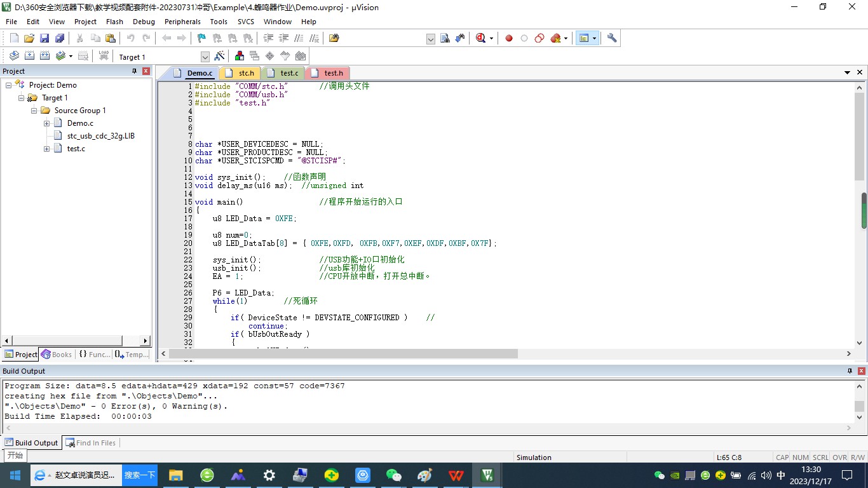Open the Windows Start button
The height and width of the screenshot is (488, 868).
15,475
